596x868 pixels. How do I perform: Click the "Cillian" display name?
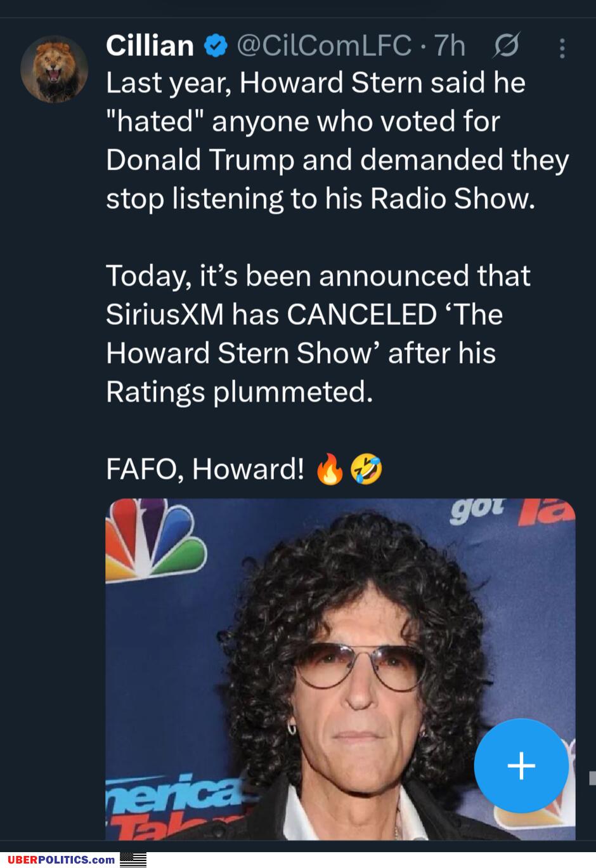(150, 46)
